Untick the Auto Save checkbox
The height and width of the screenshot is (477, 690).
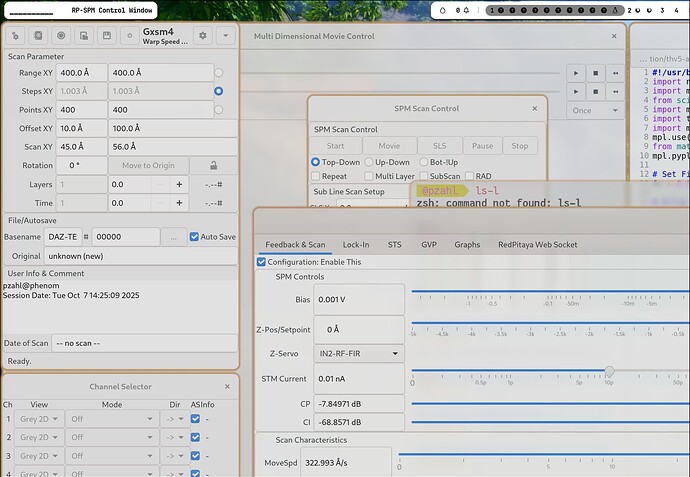point(193,237)
